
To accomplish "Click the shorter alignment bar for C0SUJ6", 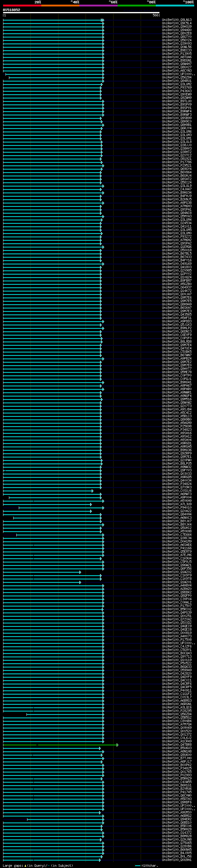I will pos(48,491).
